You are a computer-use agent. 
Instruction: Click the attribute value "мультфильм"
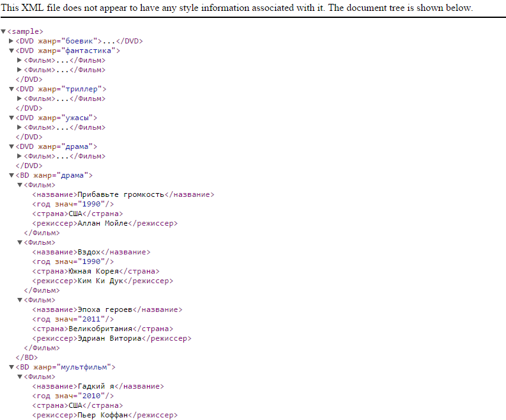pyautogui.click(x=84, y=368)
